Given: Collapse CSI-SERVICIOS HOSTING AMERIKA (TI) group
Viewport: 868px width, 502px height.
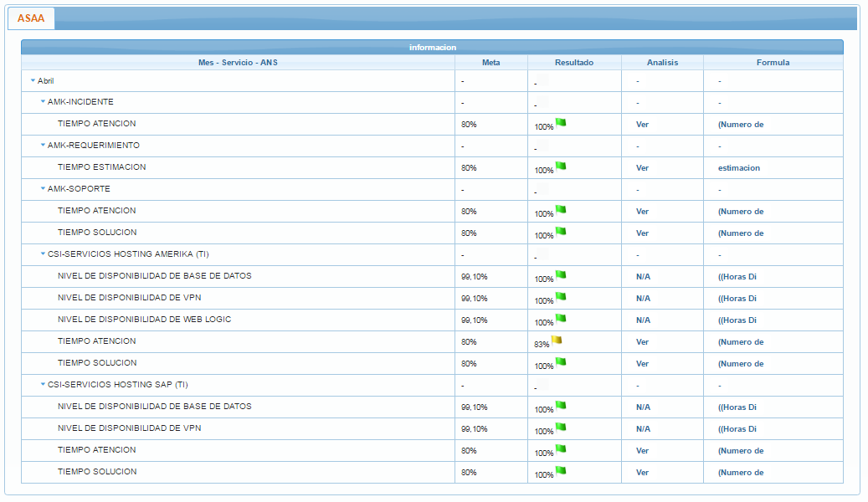Looking at the screenshot, I should pos(43,254).
